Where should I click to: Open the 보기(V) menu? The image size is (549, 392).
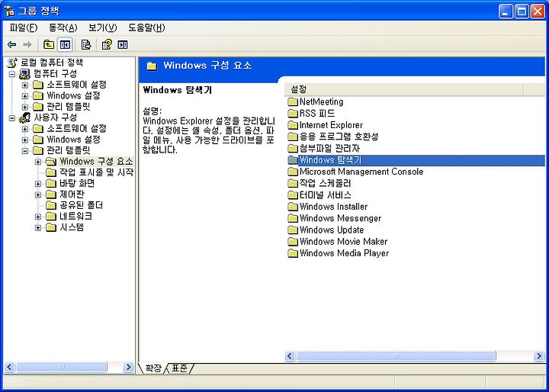click(x=103, y=27)
